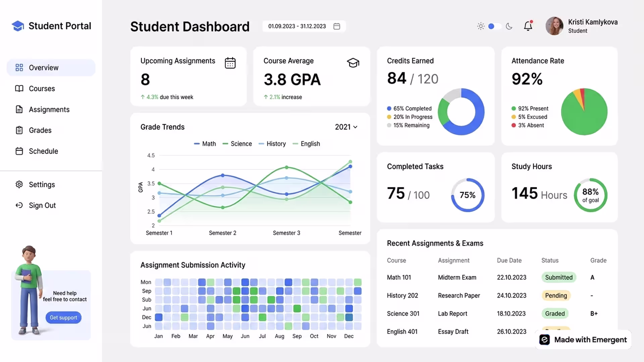
Task: Click the 15% Remaining legend item
Action: click(x=408, y=125)
